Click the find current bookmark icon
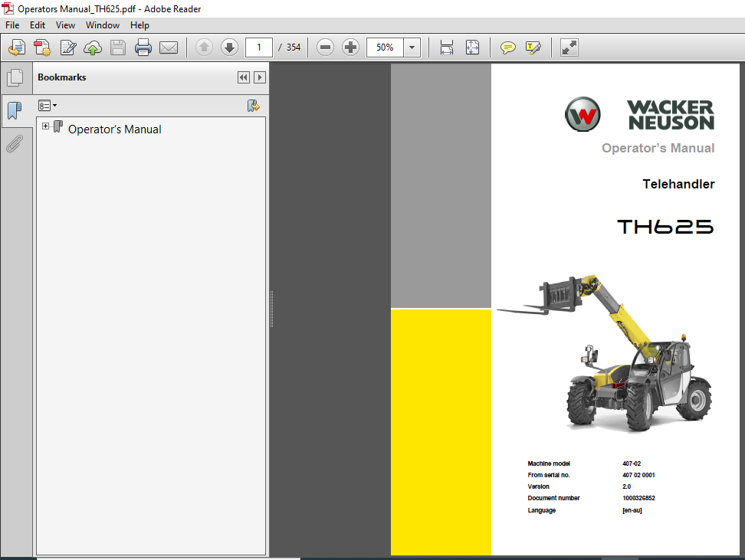The height and width of the screenshot is (560, 745). [x=253, y=106]
